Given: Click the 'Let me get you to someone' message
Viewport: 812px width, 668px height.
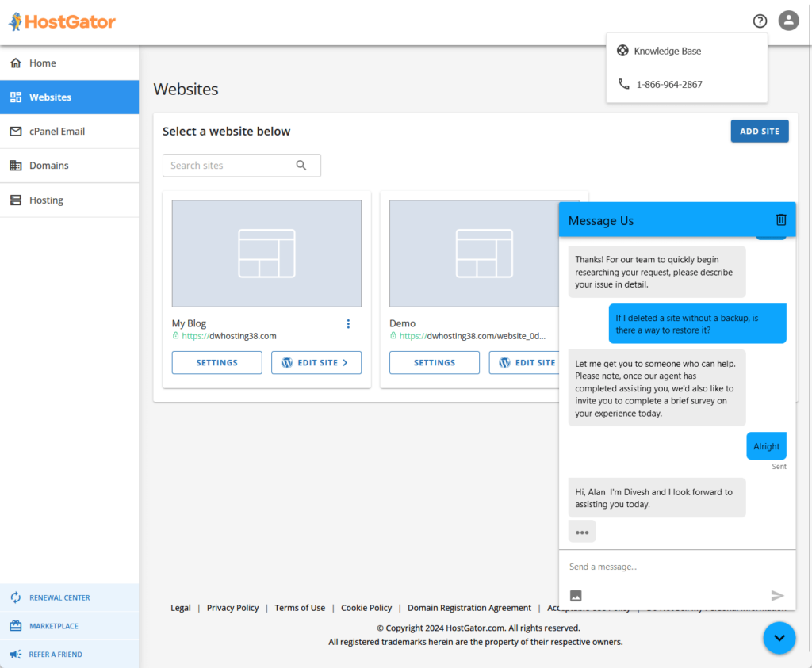Looking at the screenshot, I should pos(657,388).
